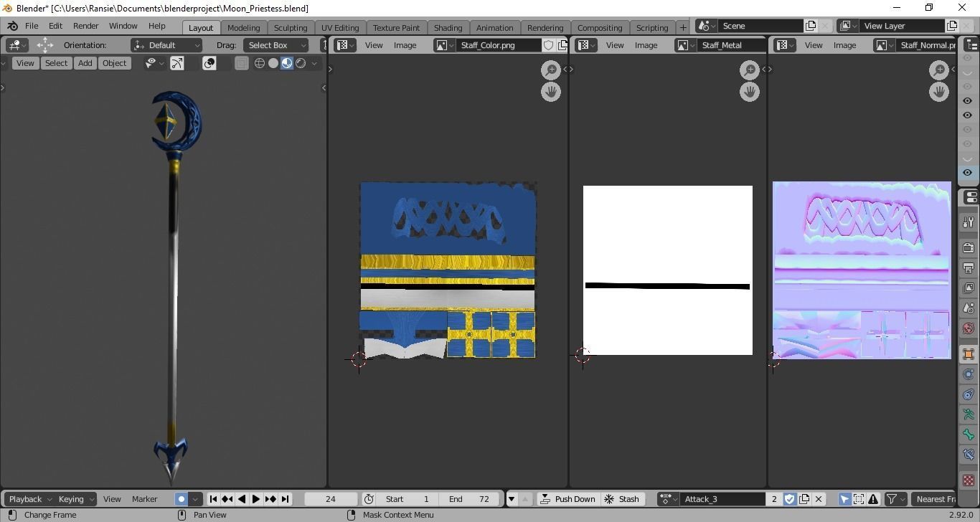The height and width of the screenshot is (522, 980).
Task: Toggle X-ray mode in viewport
Action: pos(241,63)
